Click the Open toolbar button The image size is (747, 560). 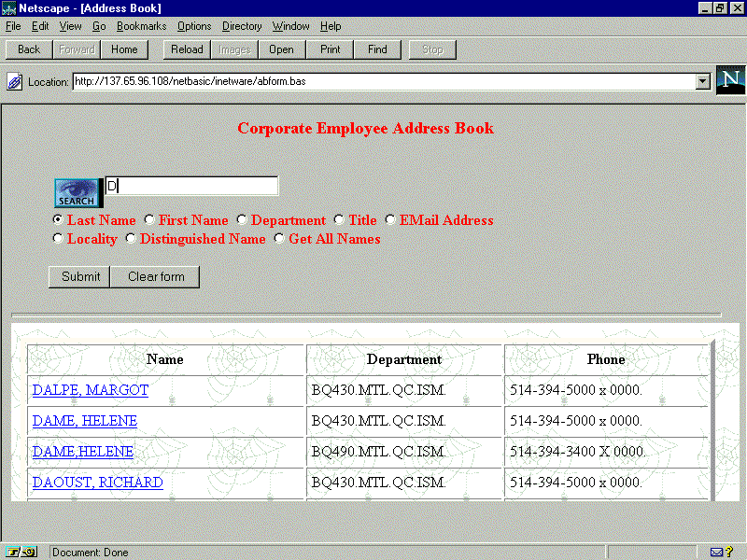coord(282,49)
